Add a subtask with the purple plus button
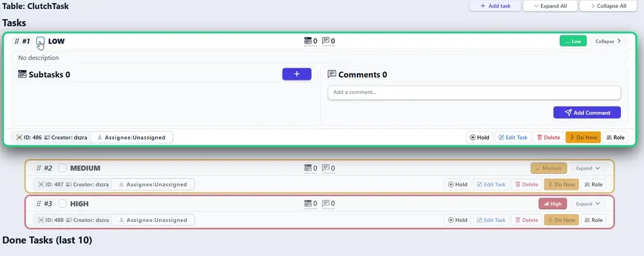The height and width of the screenshot is (256, 644). click(x=296, y=74)
